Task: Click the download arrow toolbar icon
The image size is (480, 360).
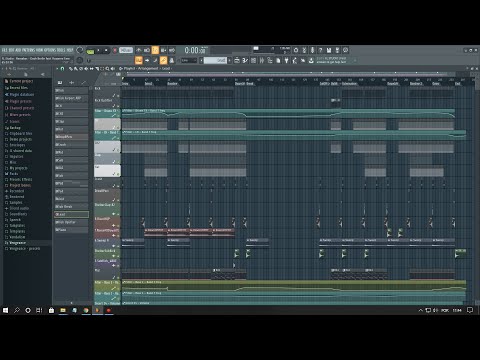Action: pos(311,60)
